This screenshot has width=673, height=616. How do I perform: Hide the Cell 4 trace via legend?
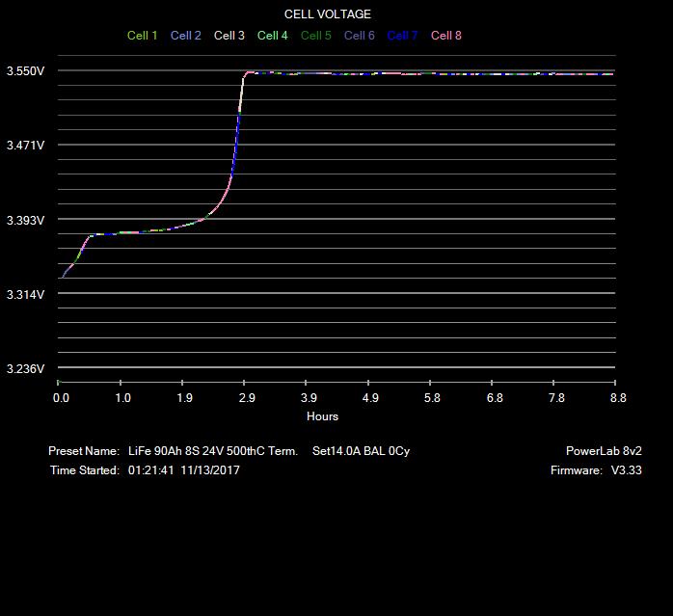point(273,36)
